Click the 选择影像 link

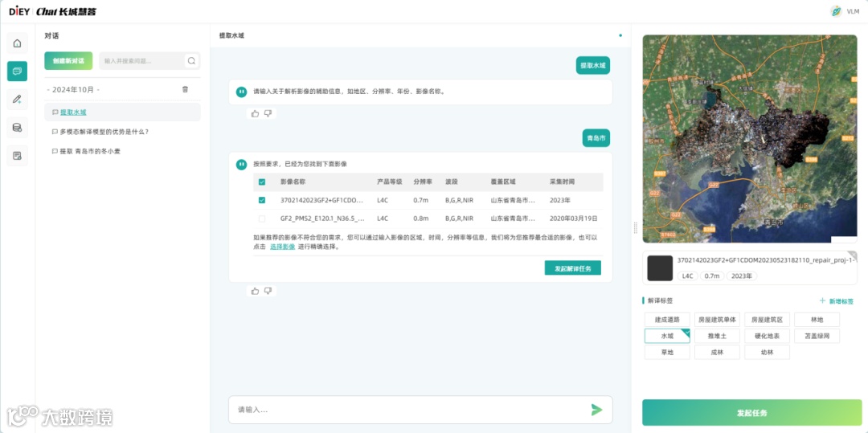click(282, 247)
